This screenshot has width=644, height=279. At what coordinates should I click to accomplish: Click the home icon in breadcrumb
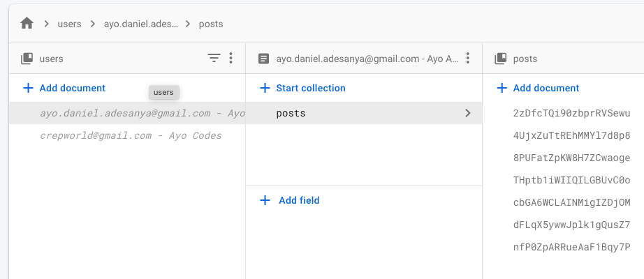[27, 24]
